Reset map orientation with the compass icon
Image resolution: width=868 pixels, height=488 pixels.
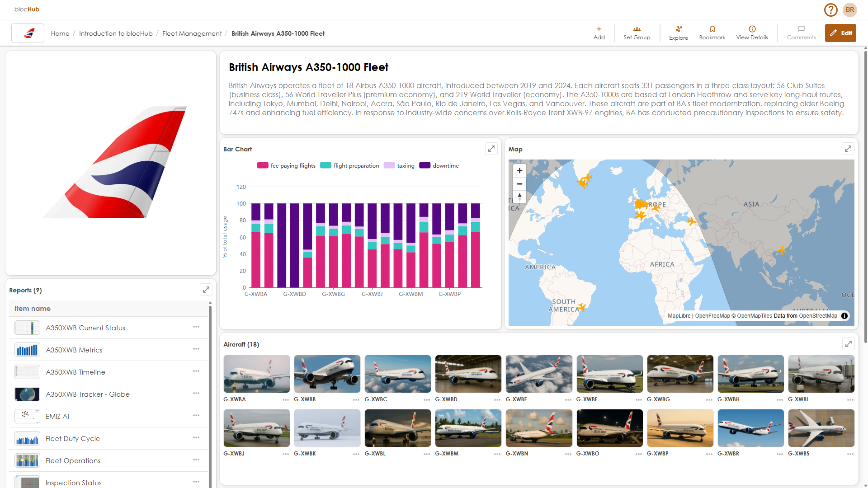tap(519, 197)
